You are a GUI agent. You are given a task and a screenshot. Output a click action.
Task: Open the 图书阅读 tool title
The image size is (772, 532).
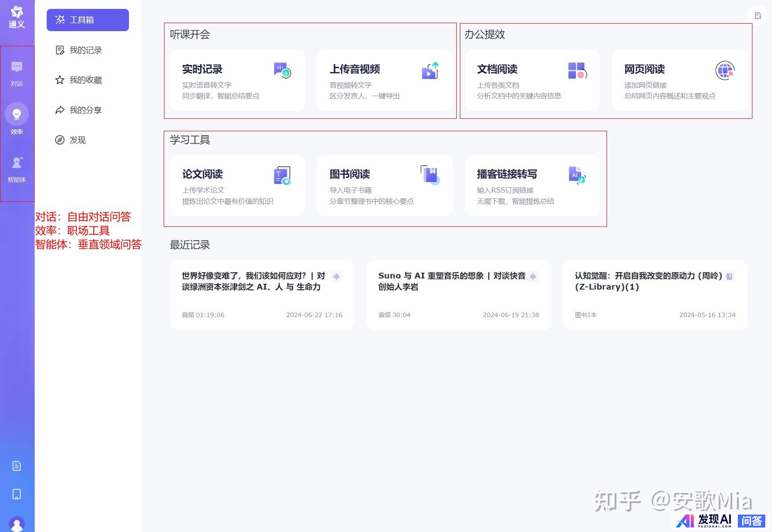coord(350,174)
